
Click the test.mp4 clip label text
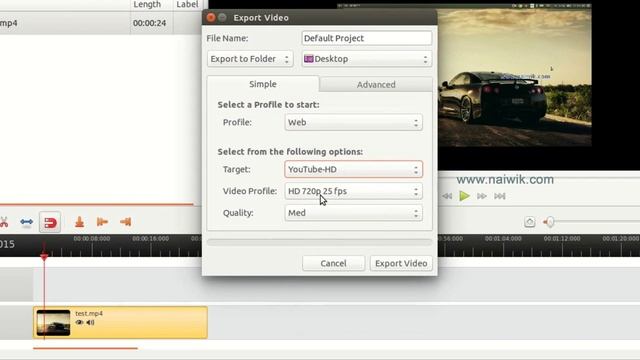pyautogui.click(x=89, y=313)
